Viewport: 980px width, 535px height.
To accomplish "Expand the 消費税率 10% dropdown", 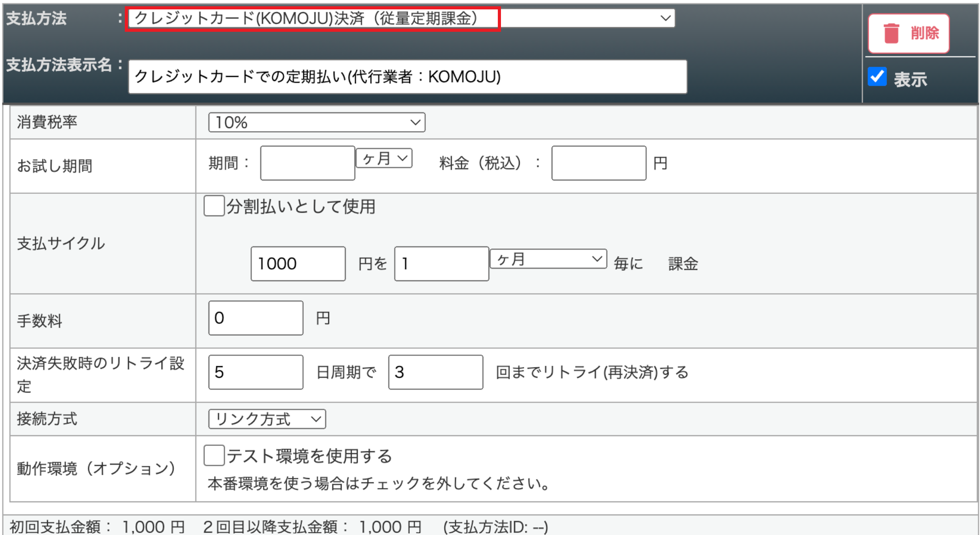I will pyautogui.click(x=317, y=122).
